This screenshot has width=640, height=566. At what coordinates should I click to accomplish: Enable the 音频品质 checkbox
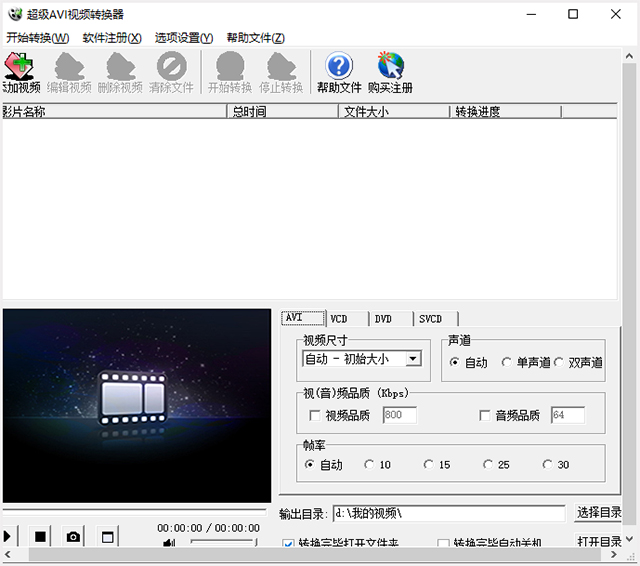[484, 415]
